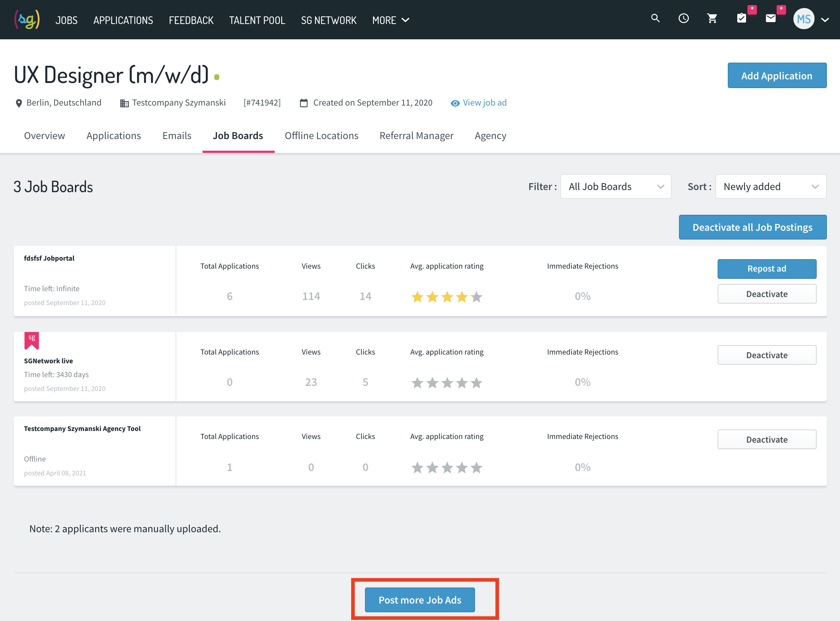Click Deactivate all Job Postings button

click(753, 227)
